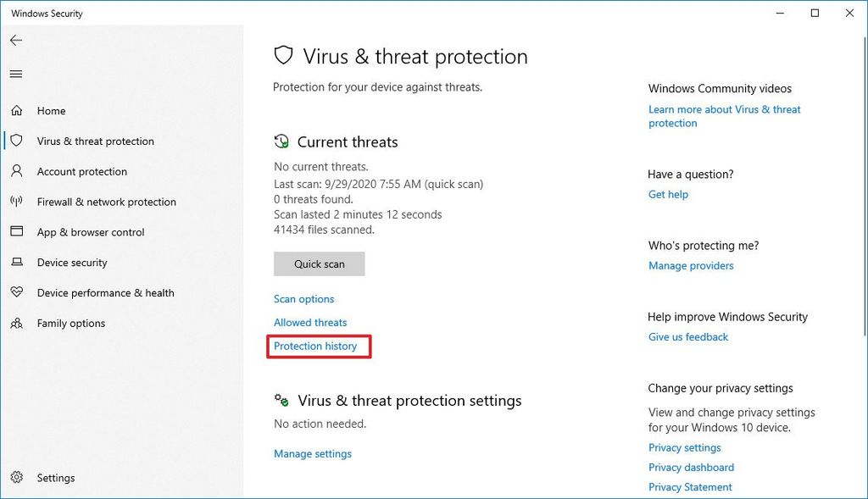Collapse the sidebar with the hamburger menu

pos(15,74)
